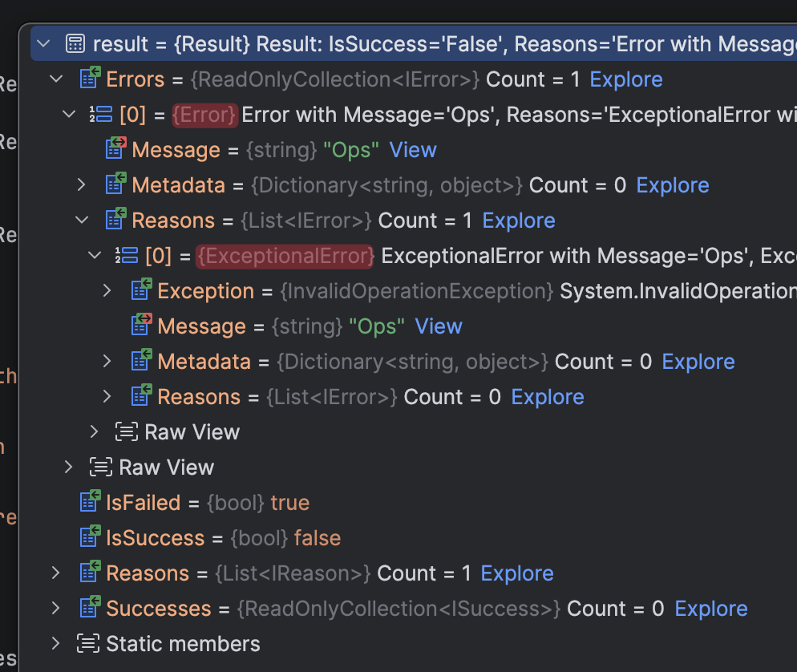This screenshot has width=797, height=672.
Task: Click the Errors property icon
Action: click(x=89, y=79)
